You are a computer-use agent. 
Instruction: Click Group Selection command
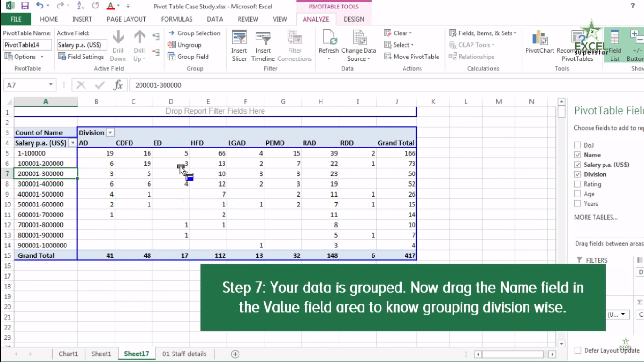tap(194, 33)
